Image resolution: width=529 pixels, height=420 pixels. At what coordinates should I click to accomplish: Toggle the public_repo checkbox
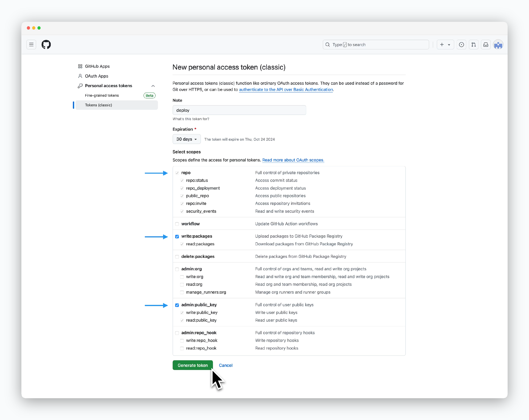coord(182,196)
